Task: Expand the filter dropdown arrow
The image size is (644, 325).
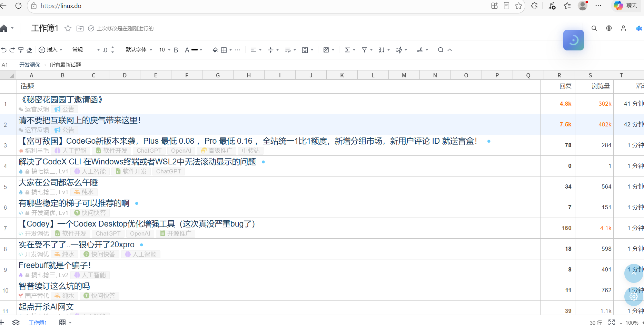Action: (x=371, y=50)
